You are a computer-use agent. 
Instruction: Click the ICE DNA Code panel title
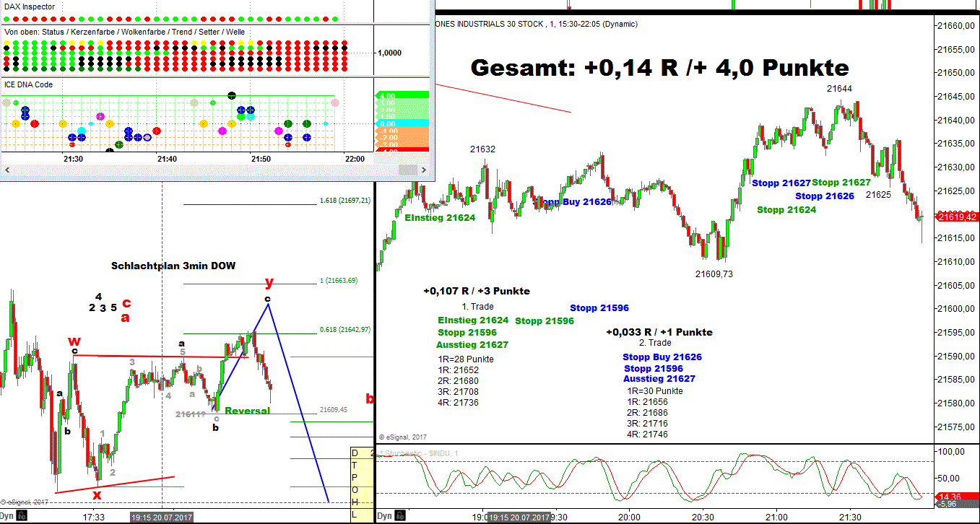pos(29,84)
